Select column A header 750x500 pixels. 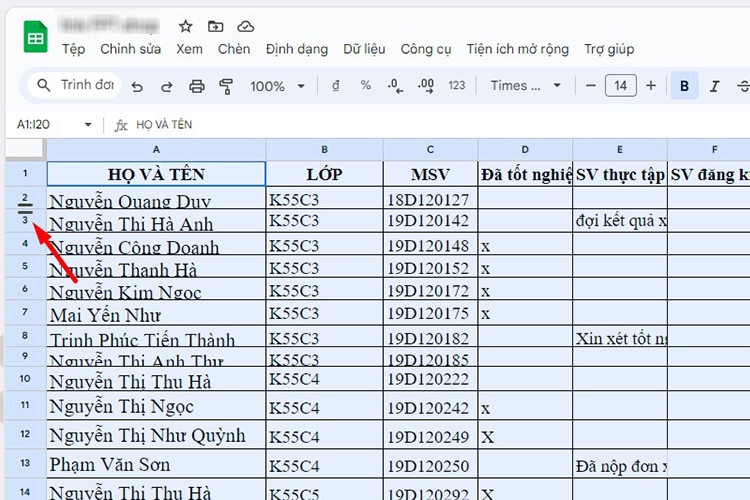point(156,150)
